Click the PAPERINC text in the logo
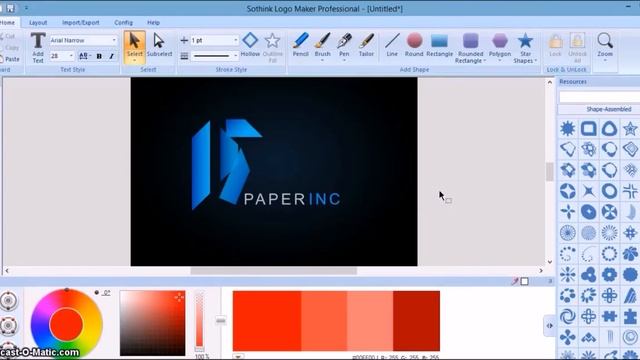 (x=292, y=199)
